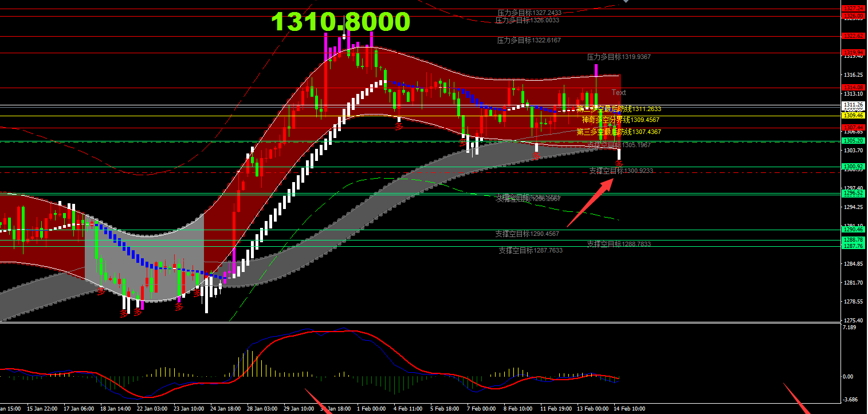This screenshot has height=414, width=868.
Task: Click the 14 Feb 10:00 time label
Action: [630, 409]
